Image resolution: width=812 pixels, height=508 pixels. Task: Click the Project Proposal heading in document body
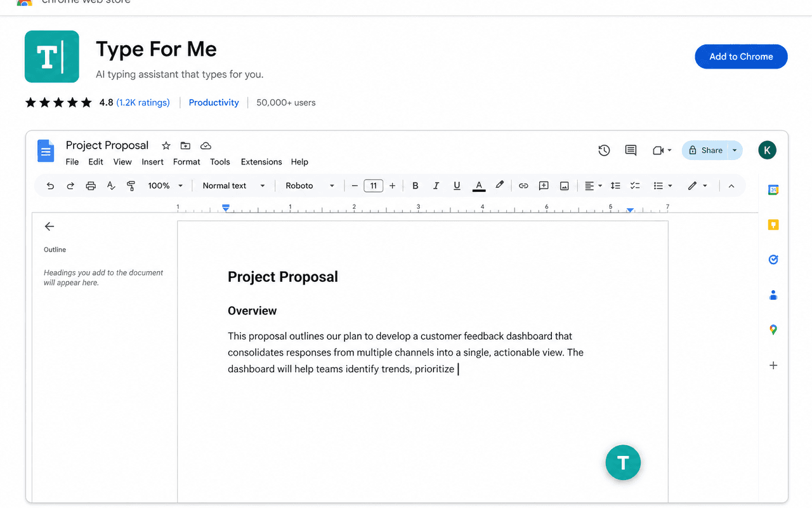click(x=283, y=277)
